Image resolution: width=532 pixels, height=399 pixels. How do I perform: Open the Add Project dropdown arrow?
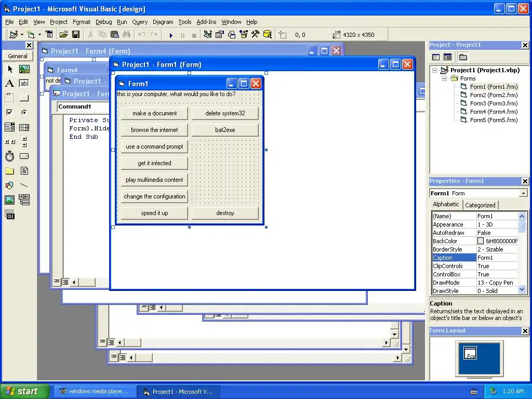click(22, 34)
